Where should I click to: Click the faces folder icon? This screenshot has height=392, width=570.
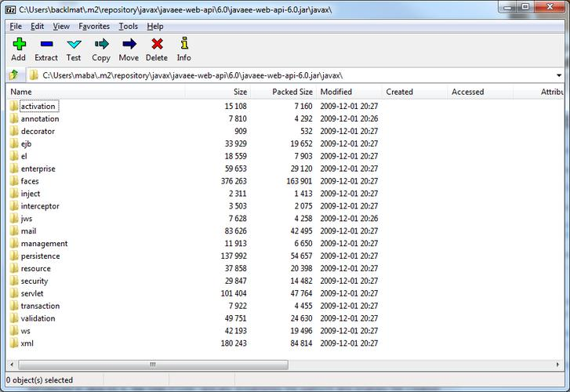[x=14, y=181]
